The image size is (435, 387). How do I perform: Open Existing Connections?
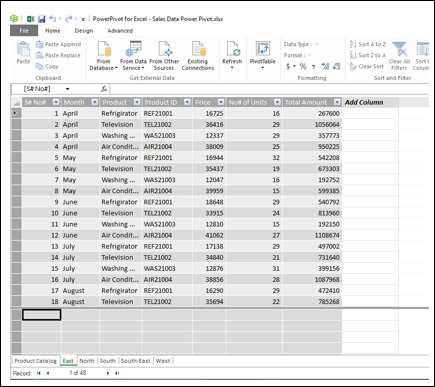tap(198, 56)
